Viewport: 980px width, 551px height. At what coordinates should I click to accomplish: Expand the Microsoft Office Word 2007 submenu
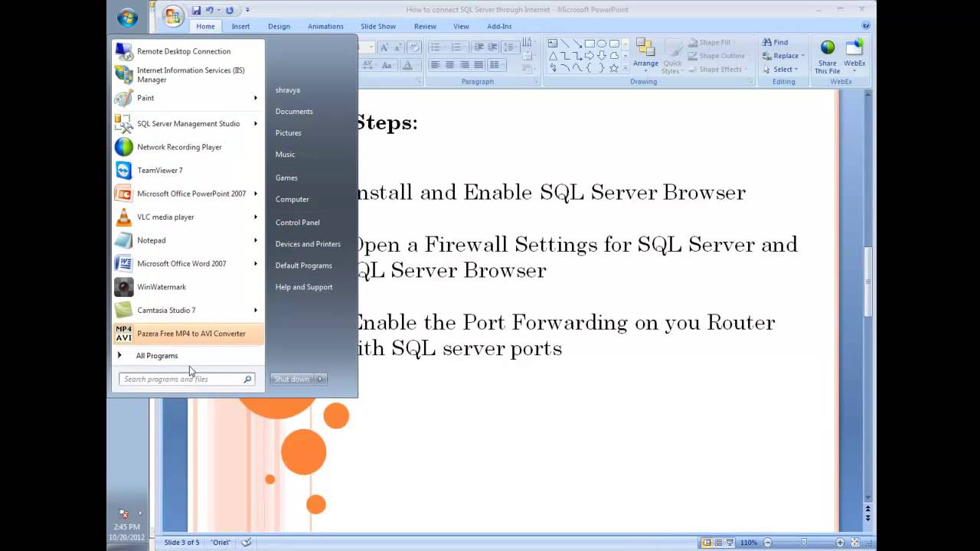[x=255, y=263]
